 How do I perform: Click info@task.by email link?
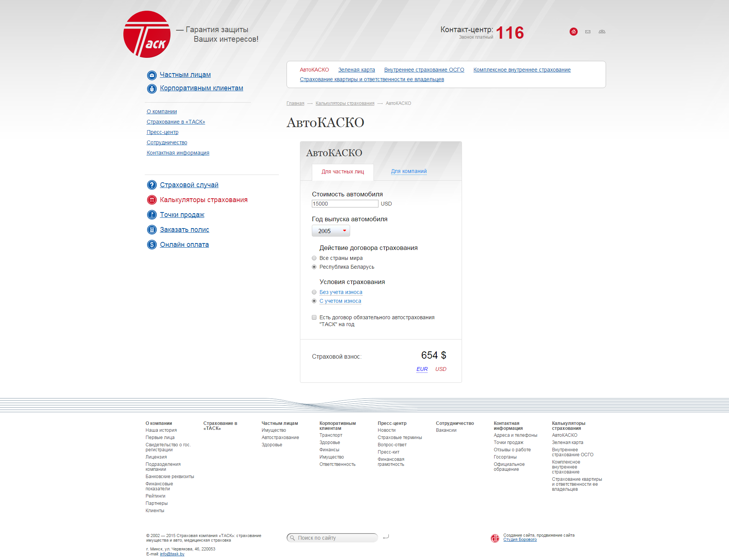coord(172,554)
